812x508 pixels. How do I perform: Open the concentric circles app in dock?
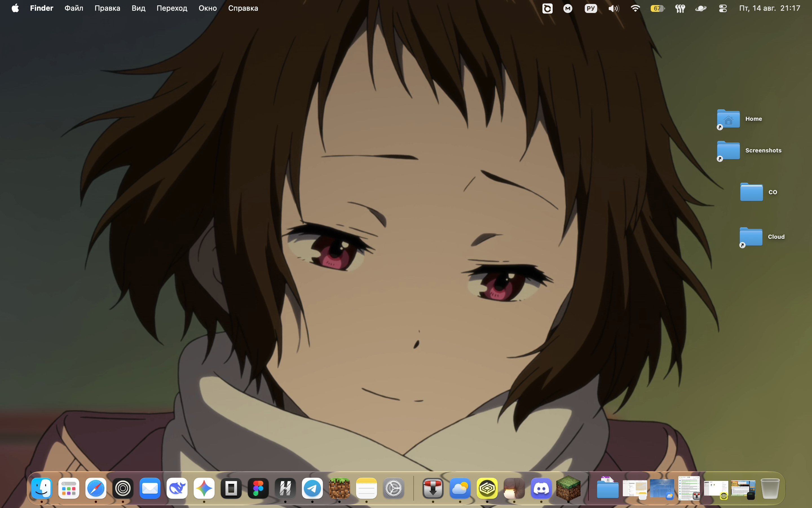click(x=123, y=488)
